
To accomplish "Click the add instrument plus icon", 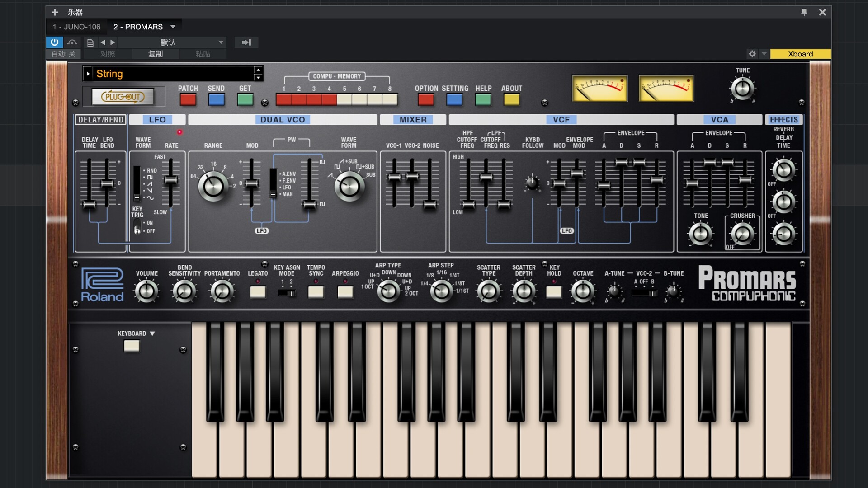I will (55, 12).
